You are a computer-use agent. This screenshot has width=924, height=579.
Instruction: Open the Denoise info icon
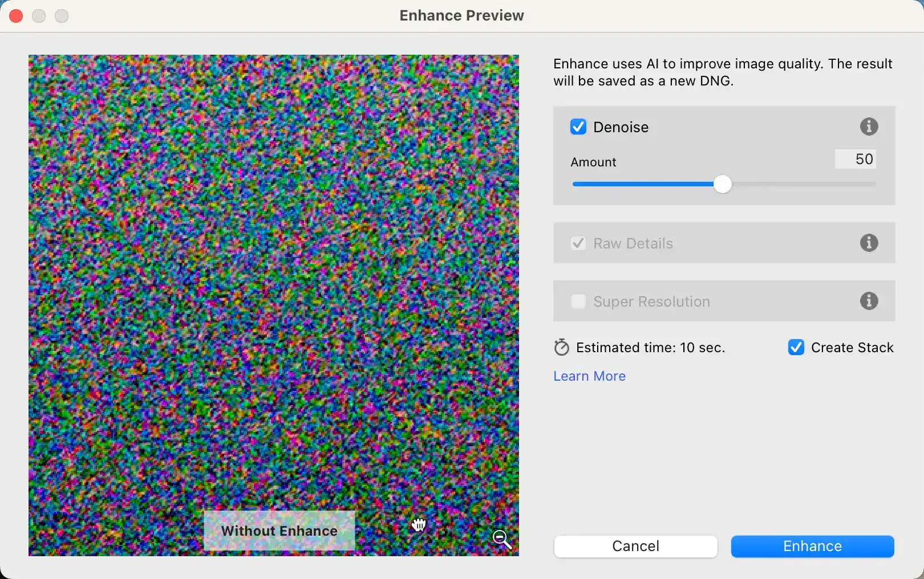point(869,127)
